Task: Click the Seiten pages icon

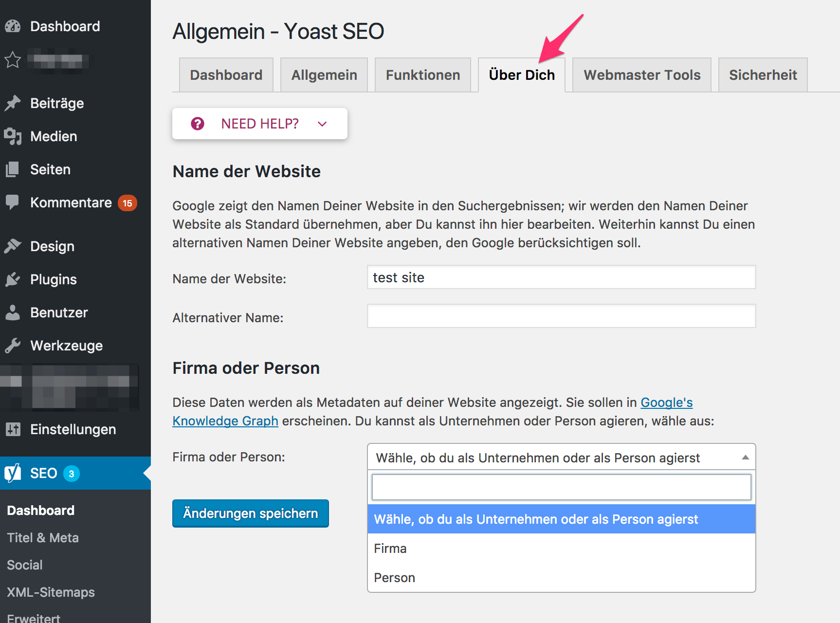Action: pos(13,169)
